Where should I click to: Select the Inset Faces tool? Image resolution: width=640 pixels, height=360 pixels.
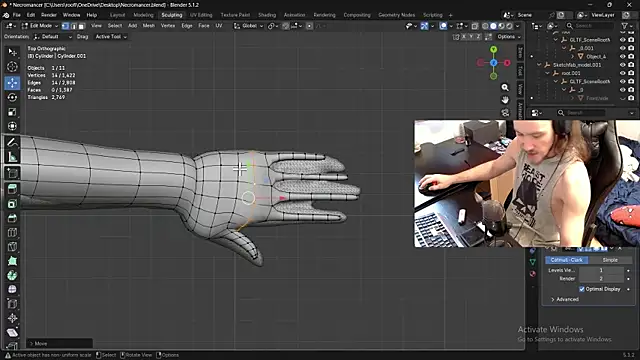click(x=12, y=203)
